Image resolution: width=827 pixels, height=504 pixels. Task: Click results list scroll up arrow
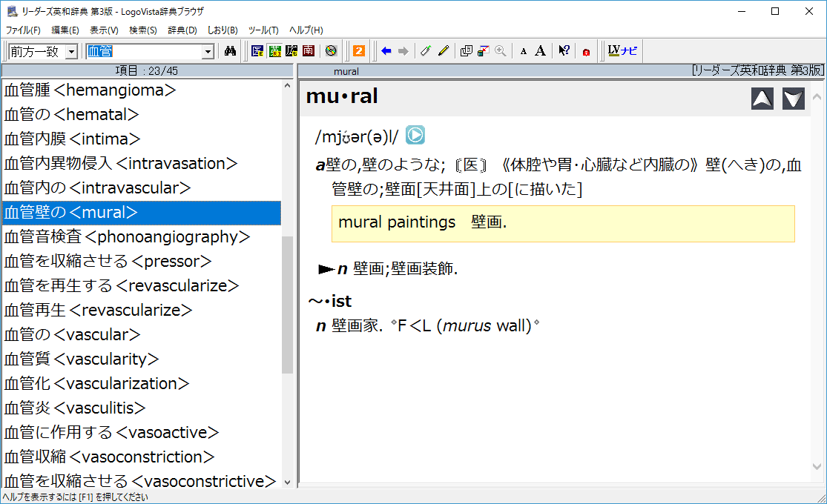(288, 85)
